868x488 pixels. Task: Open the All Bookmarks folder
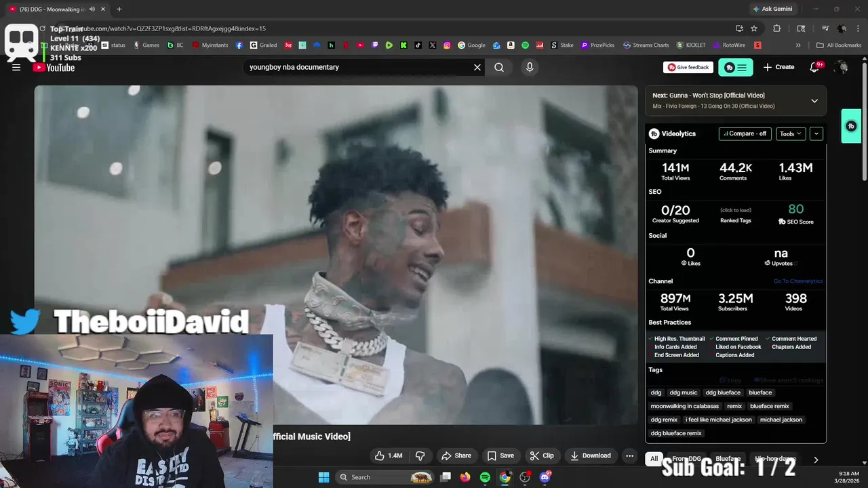[x=839, y=45]
